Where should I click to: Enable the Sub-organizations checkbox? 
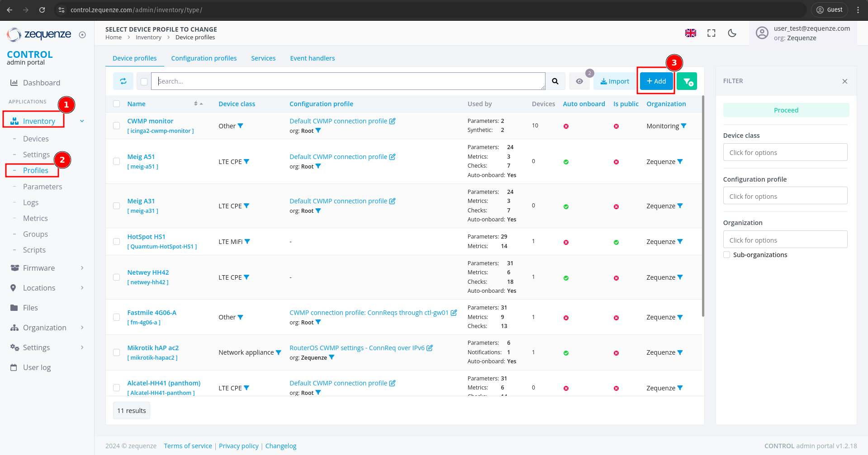pos(727,255)
